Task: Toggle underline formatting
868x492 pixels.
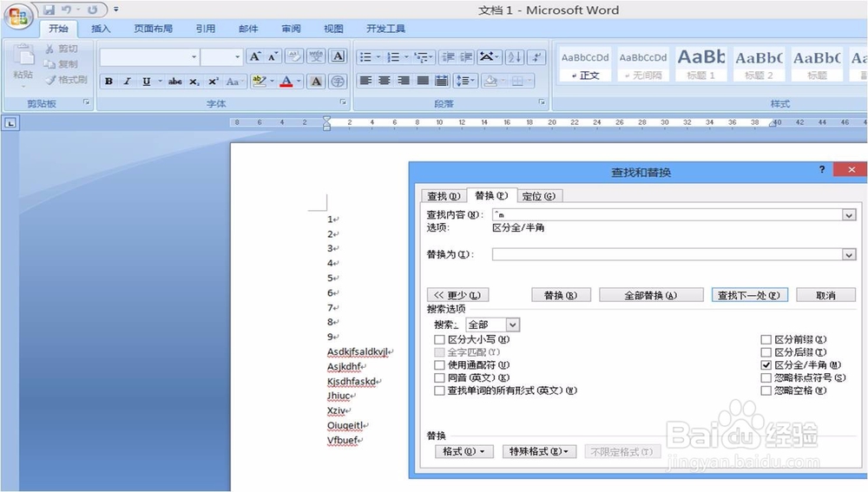Action: click(x=146, y=82)
